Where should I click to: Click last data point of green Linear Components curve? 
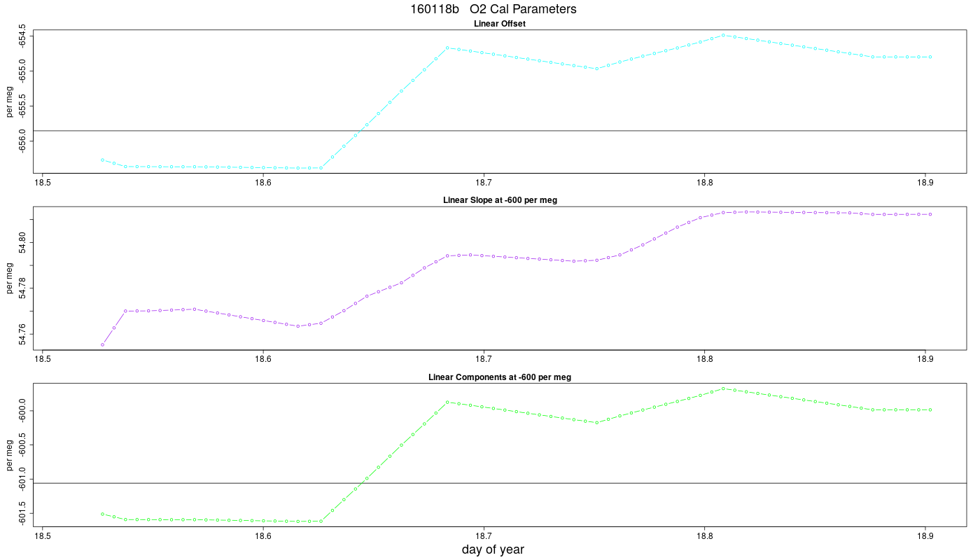point(930,409)
